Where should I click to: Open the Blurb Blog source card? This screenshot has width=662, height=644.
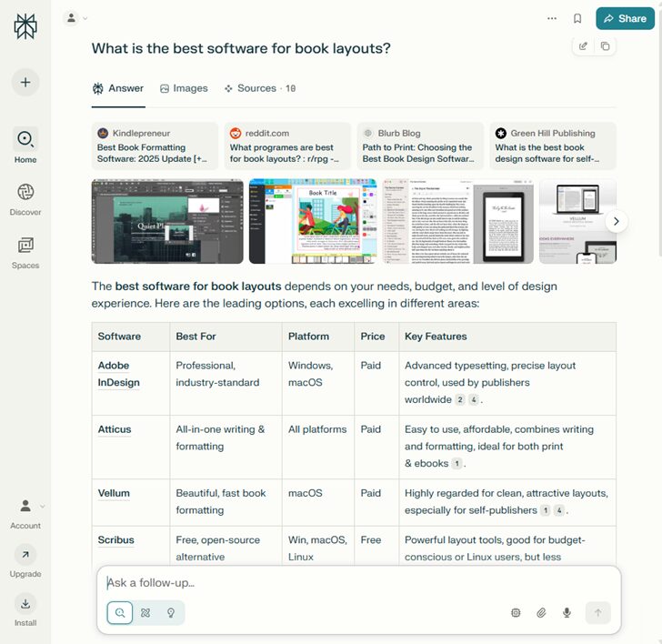coord(420,146)
